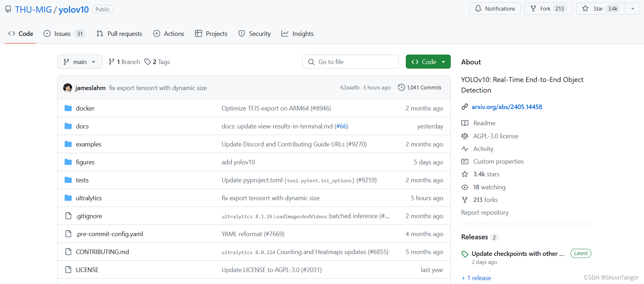Click the AGPL-3.0 license scale icon
644x284 pixels.
click(x=465, y=136)
